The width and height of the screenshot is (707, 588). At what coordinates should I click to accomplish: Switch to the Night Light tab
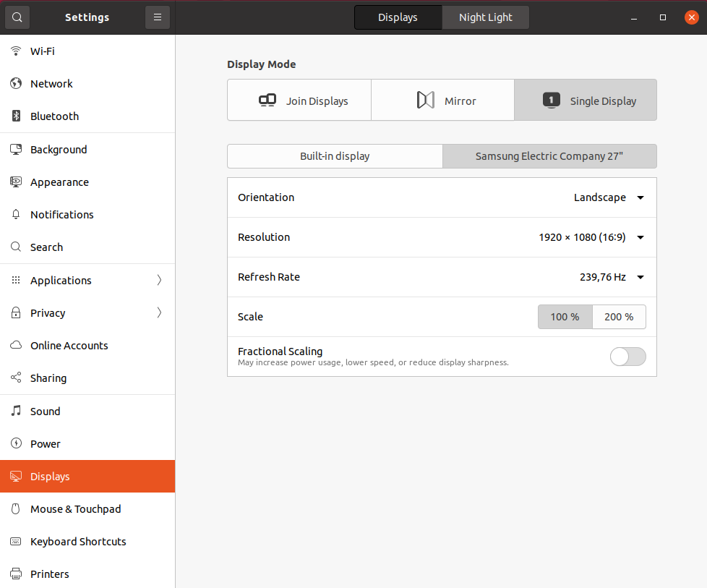[485, 17]
